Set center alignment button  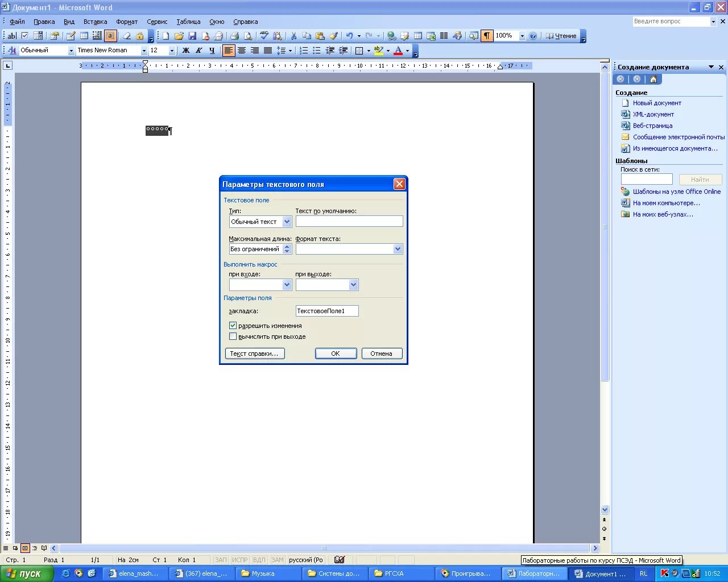coord(242,51)
